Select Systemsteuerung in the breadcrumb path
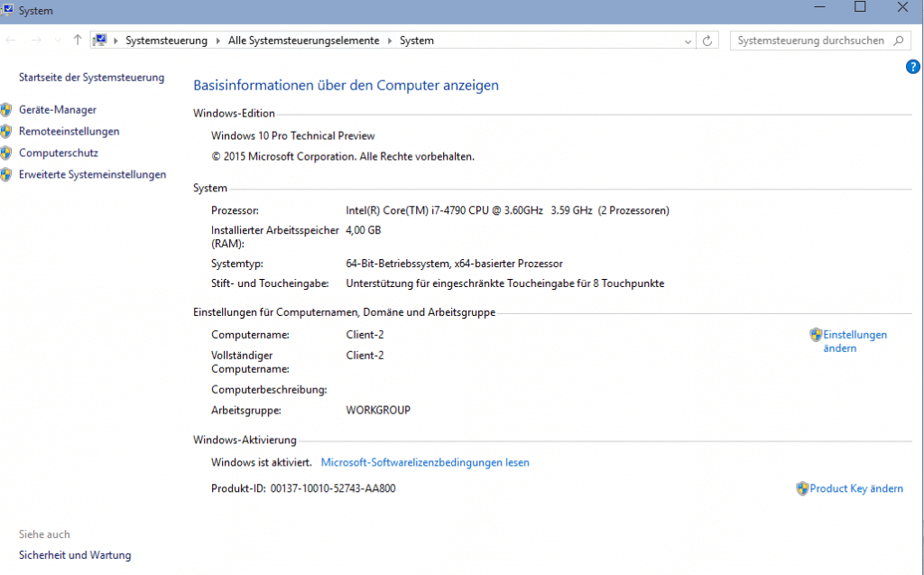The height and width of the screenshot is (575, 924). point(166,41)
